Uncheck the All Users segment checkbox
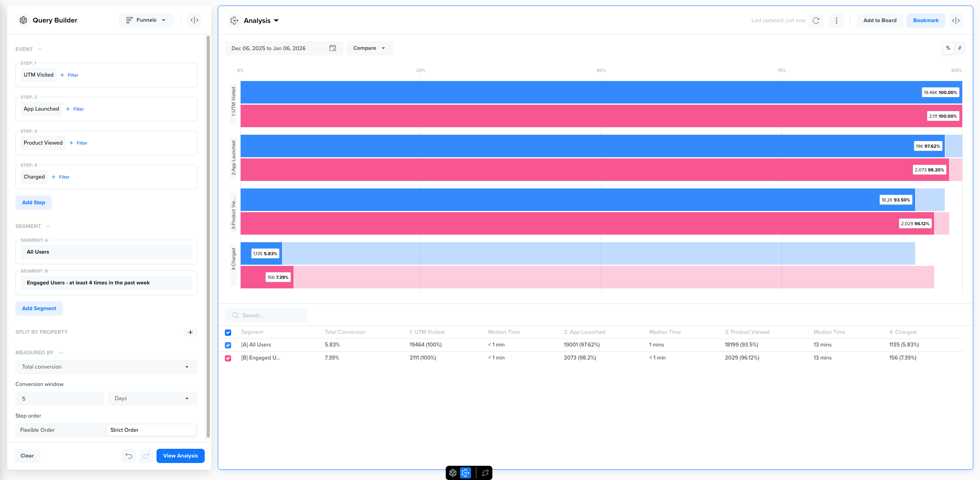 coord(228,345)
